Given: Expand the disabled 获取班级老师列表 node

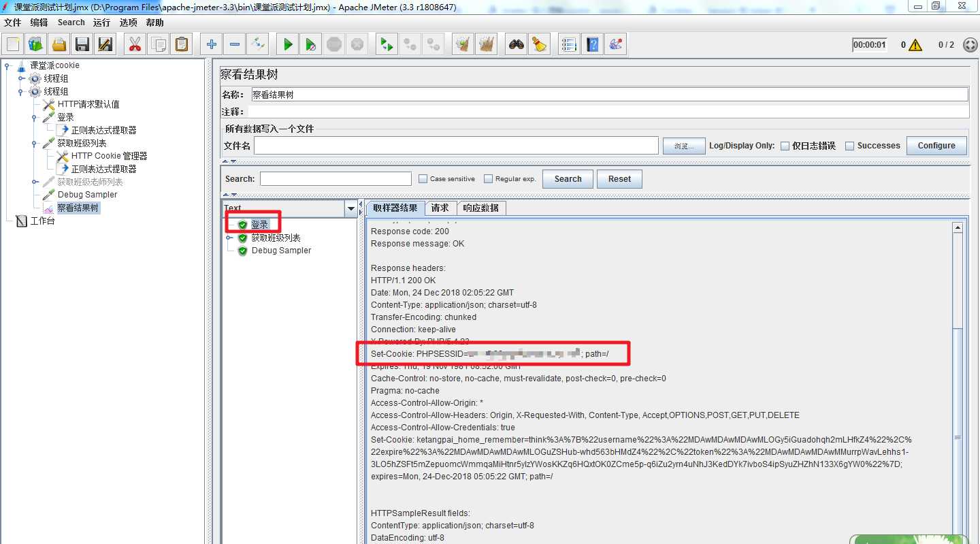Looking at the screenshot, I should [x=35, y=182].
